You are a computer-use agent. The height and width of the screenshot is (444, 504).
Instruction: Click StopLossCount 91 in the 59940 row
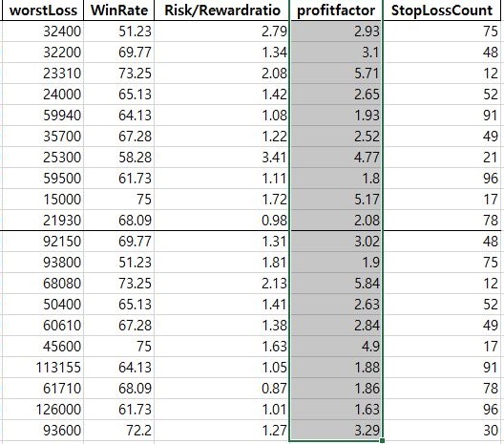(x=442, y=116)
